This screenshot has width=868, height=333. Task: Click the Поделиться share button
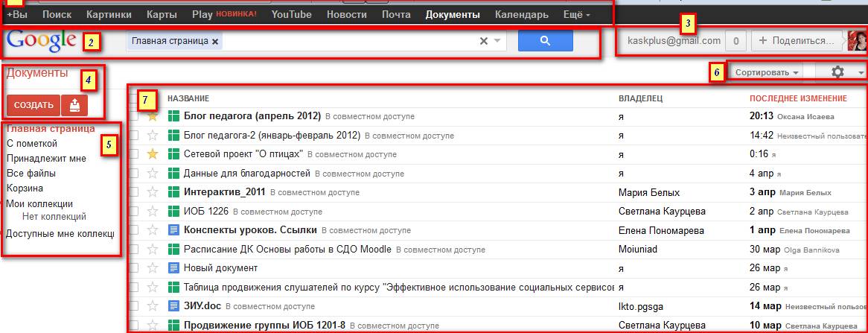click(x=797, y=40)
